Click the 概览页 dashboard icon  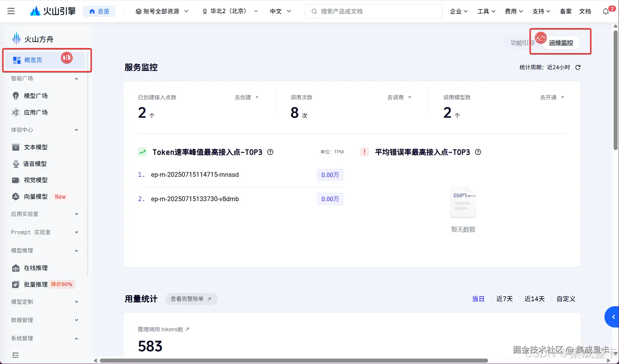tap(17, 60)
